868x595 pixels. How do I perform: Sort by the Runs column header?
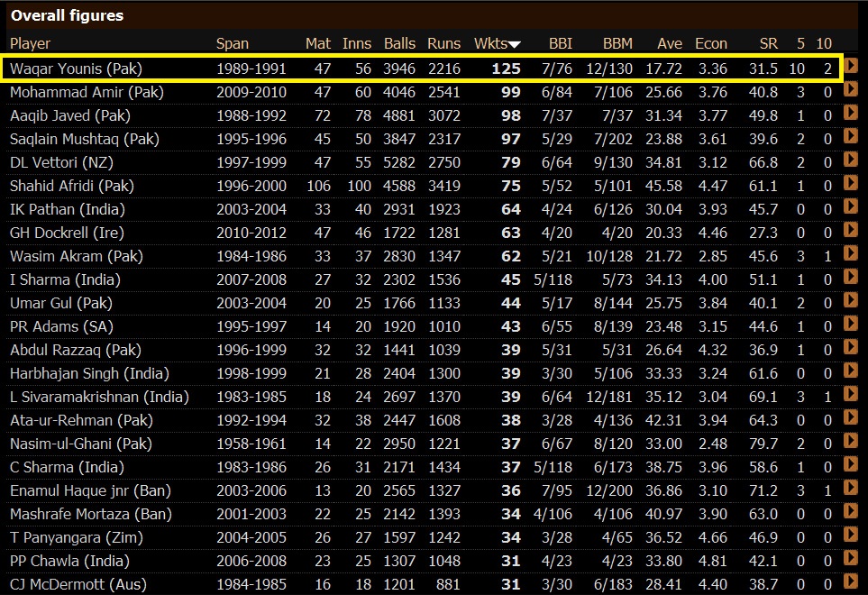444,44
